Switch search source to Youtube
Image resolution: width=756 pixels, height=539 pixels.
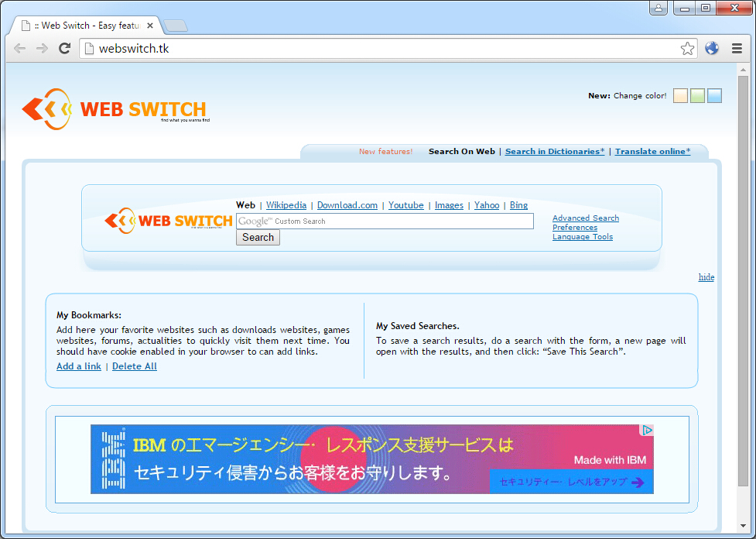tap(406, 205)
